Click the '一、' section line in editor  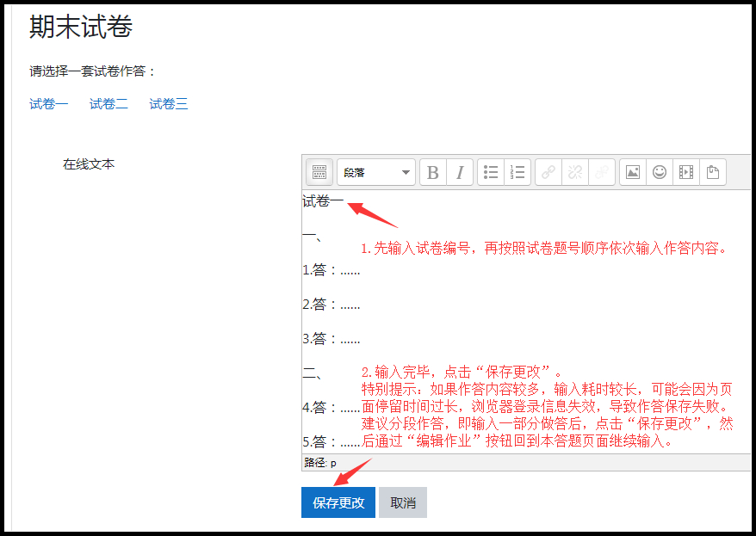(x=312, y=236)
